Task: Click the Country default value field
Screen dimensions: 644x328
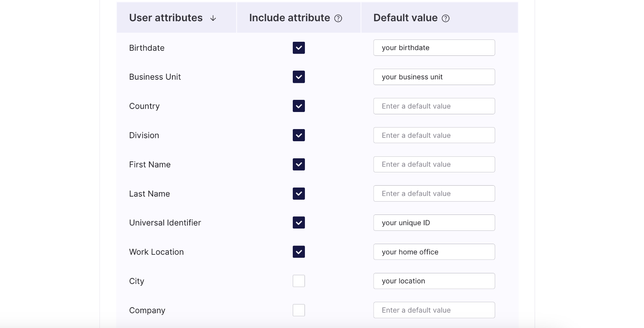Action: [x=434, y=106]
